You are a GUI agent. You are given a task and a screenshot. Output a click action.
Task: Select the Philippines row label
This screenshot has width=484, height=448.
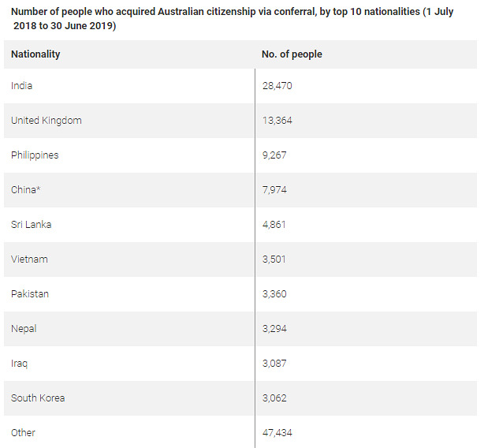point(35,155)
